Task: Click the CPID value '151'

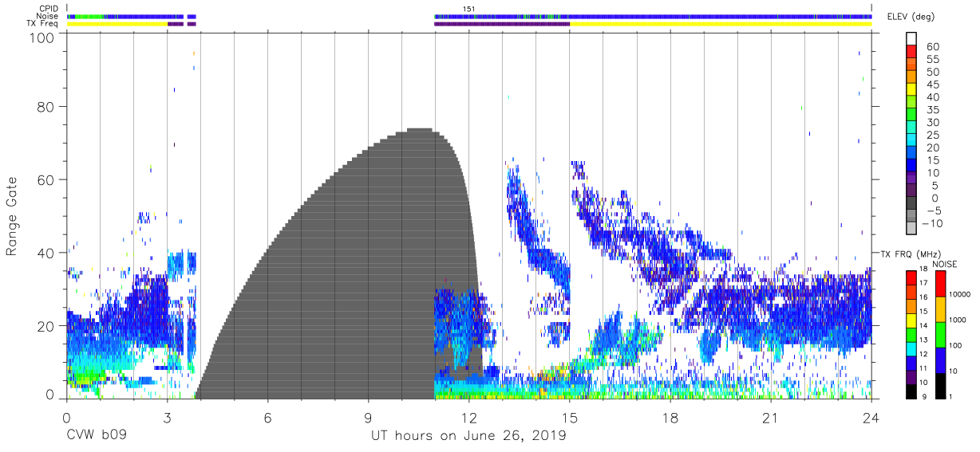Action: (x=468, y=9)
